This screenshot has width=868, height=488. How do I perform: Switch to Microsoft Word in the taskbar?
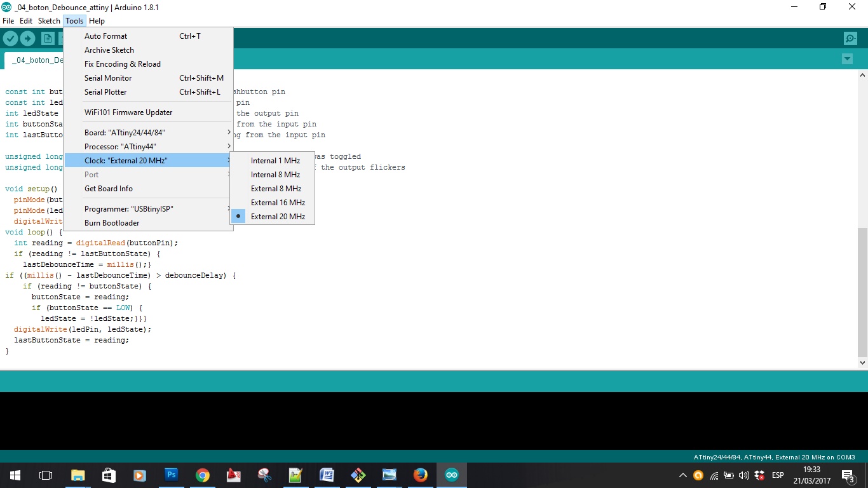tap(327, 475)
